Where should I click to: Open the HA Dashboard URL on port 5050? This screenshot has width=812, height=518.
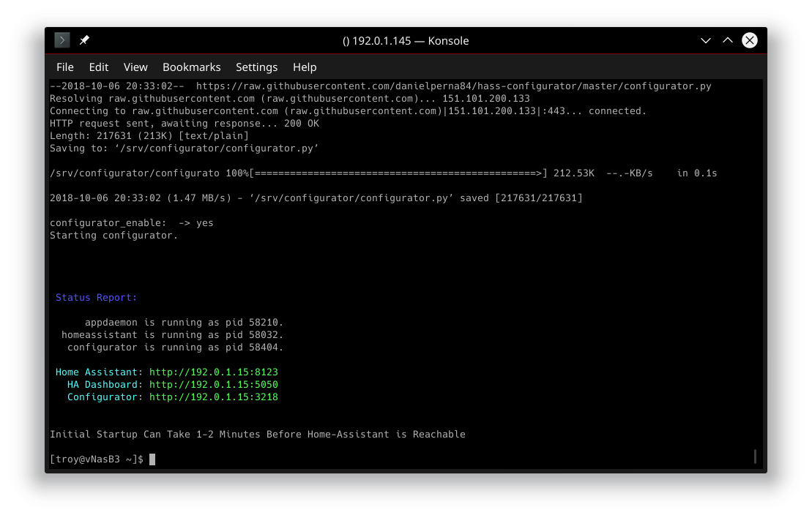tap(213, 385)
